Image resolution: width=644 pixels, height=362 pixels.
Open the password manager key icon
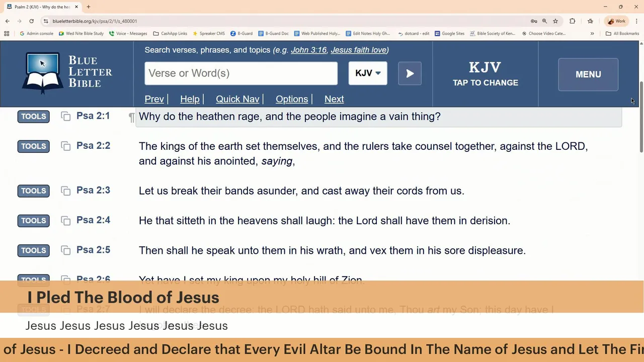coord(534,21)
